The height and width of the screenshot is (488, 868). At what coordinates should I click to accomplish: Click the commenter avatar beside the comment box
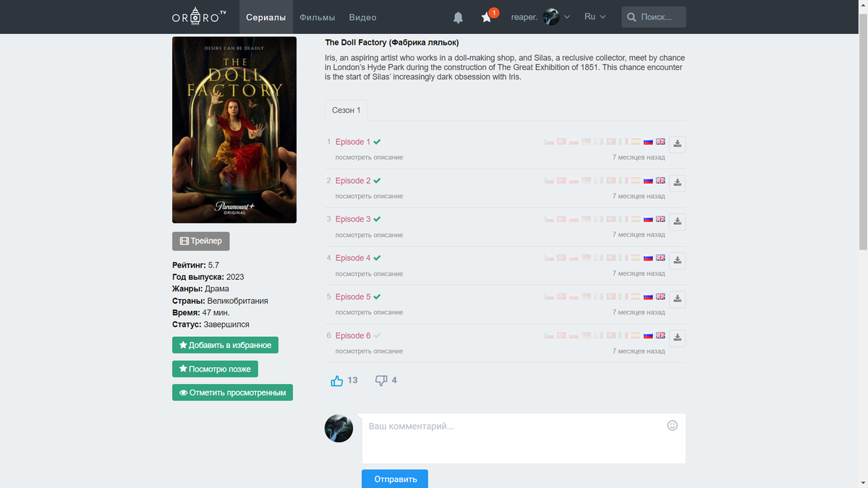pos(339,428)
